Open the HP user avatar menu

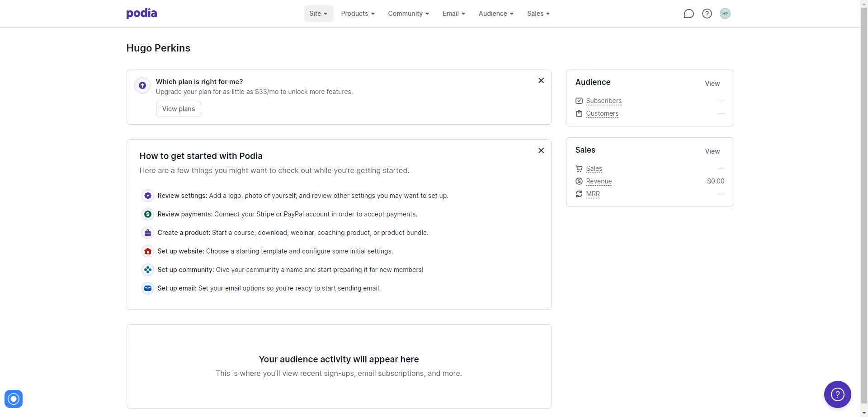(725, 14)
